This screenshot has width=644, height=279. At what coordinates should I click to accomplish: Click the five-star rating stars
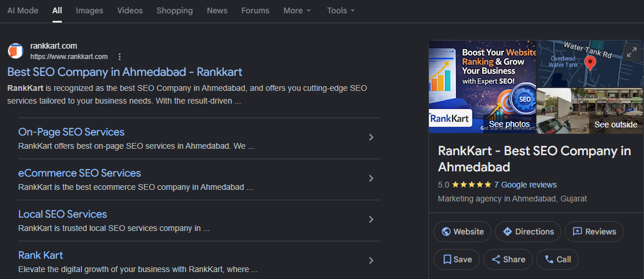[472, 185]
